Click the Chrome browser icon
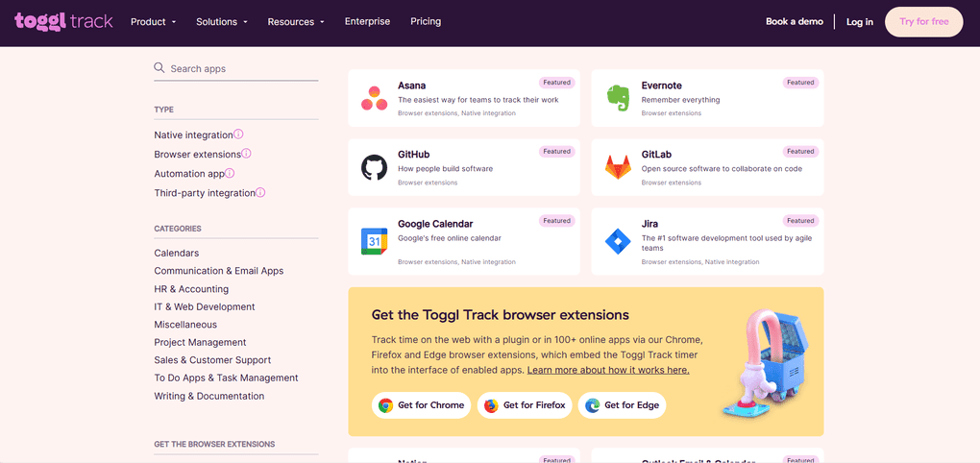This screenshot has height=463, width=980. click(x=385, y=405)
